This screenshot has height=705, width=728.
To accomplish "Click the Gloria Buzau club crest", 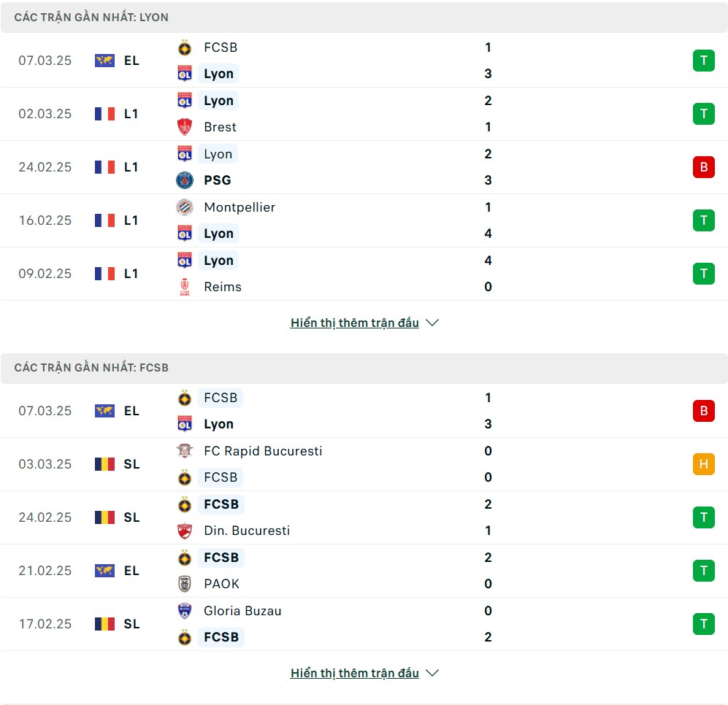I will [x=185, y=611].
